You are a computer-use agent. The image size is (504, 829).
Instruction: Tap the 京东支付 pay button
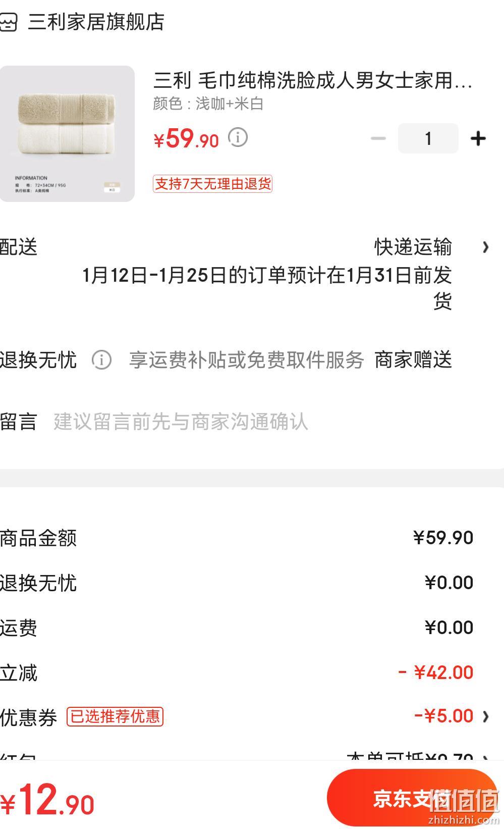pos(412,798)
